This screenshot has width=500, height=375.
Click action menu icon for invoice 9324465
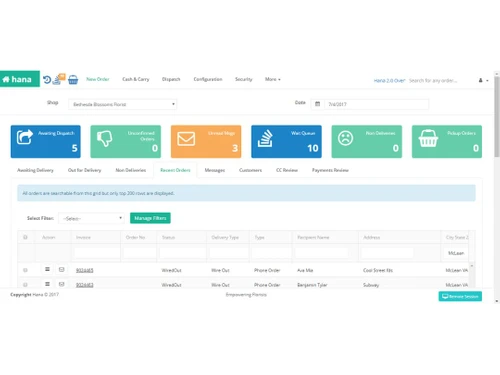[x=47, y=269]
